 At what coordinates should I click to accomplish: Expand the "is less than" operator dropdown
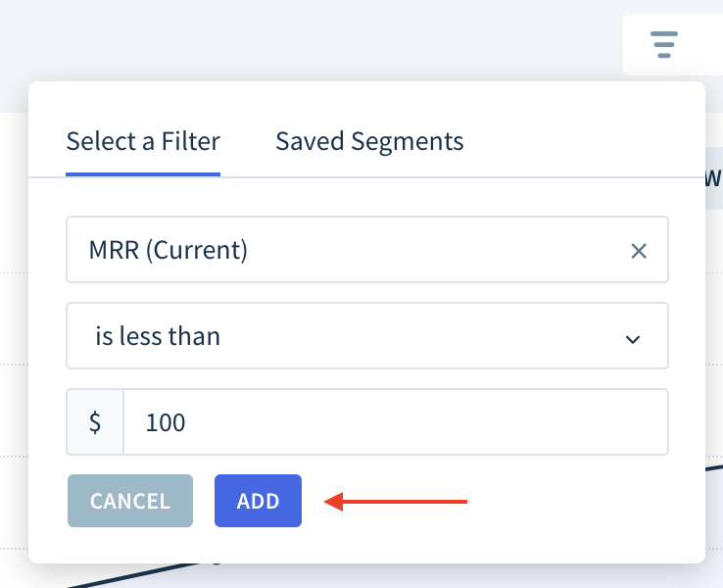point(367,336)
